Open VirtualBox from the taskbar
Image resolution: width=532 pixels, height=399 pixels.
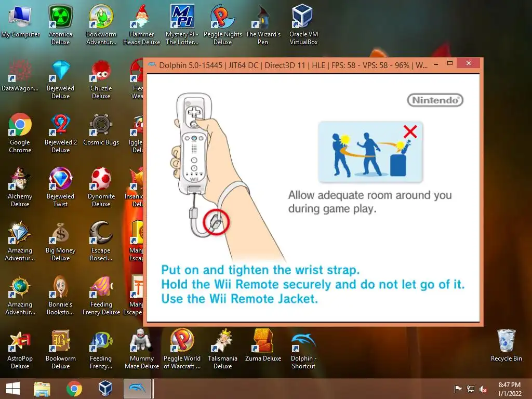tap(105, 389)
